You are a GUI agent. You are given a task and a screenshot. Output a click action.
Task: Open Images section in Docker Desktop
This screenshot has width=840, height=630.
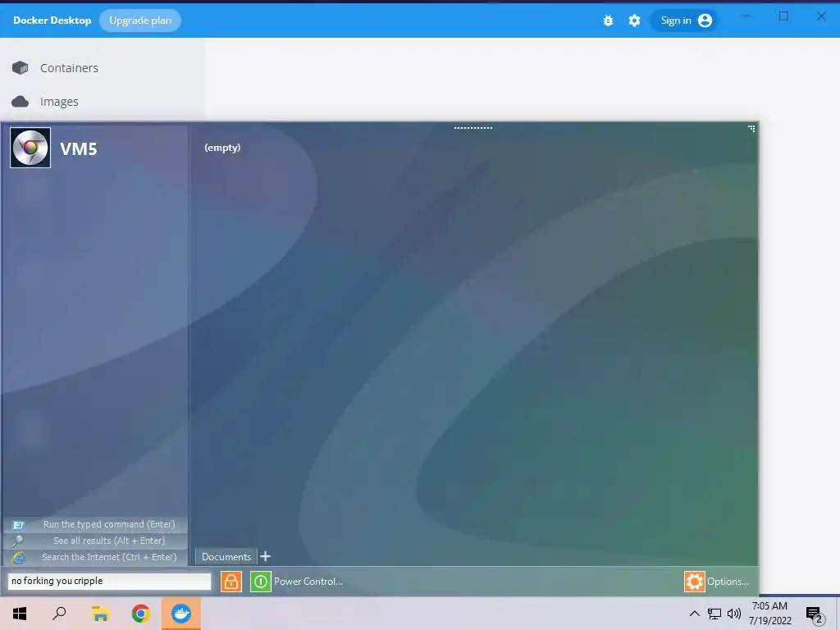pos(59,102)
